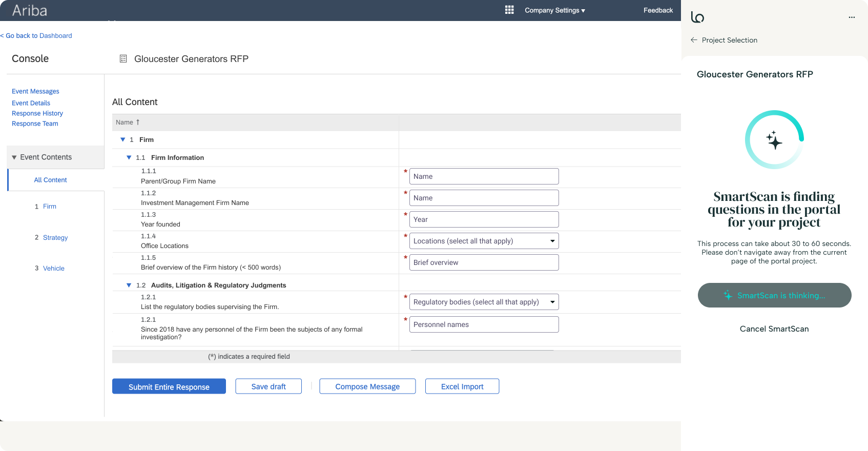
Task: Click Cancel SmartScan
Action: [774, 329]
